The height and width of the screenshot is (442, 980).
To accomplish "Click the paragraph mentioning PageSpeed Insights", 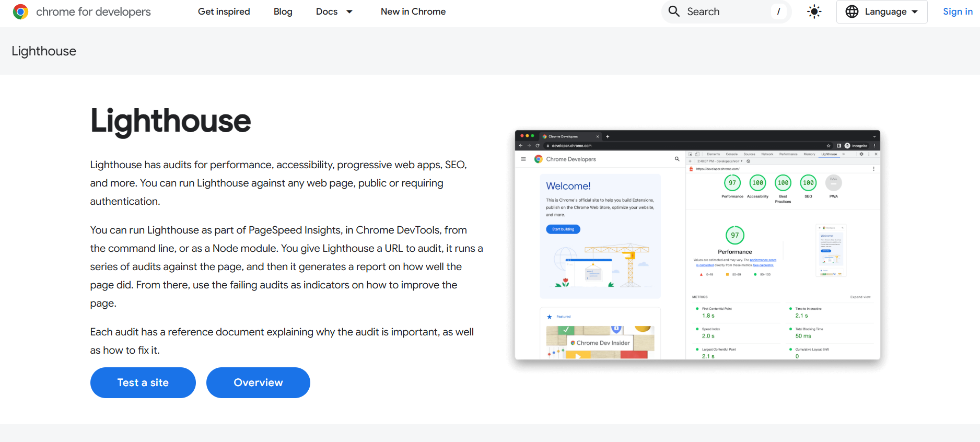I will [286, 266].
